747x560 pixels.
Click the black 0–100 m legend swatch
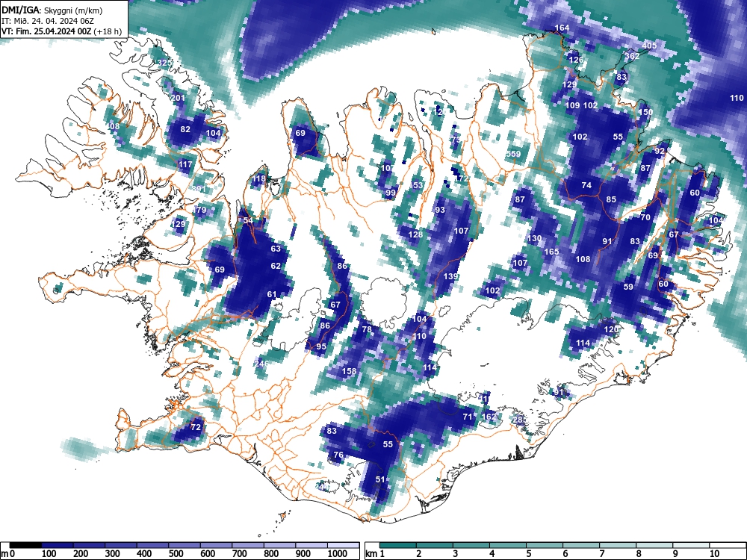[25, 545]
